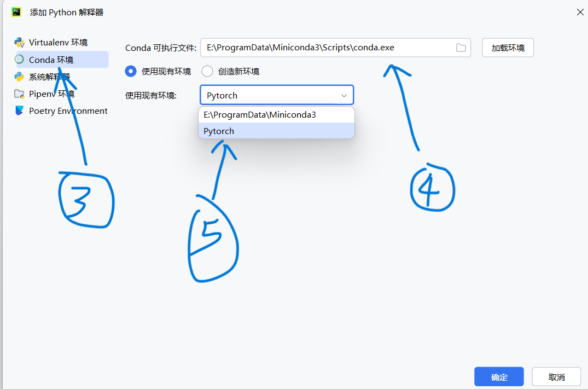Browse for conda executable via folder icon
This screenshot has width=588, height=389.
tap(461, 48)
